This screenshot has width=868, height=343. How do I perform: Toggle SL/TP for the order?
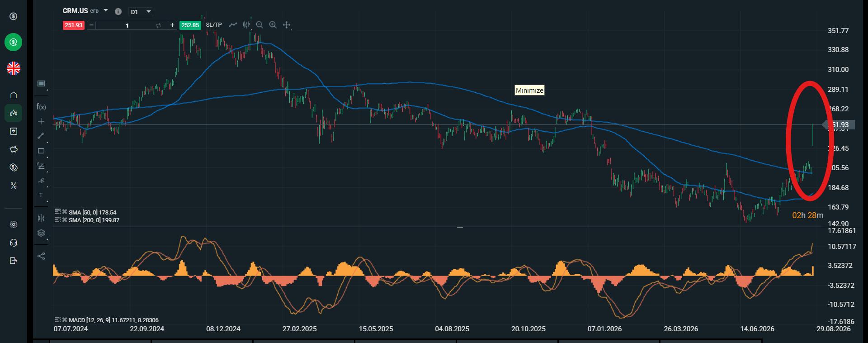pos(214,25)
